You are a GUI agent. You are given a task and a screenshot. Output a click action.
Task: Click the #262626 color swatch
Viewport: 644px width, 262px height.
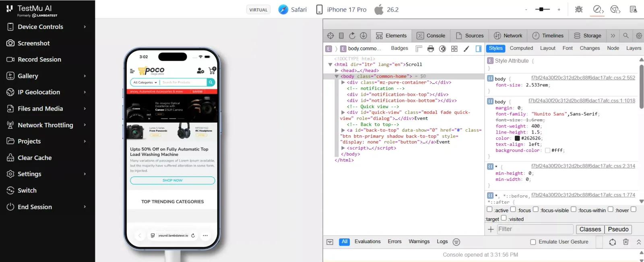click(x=517, y=138)
